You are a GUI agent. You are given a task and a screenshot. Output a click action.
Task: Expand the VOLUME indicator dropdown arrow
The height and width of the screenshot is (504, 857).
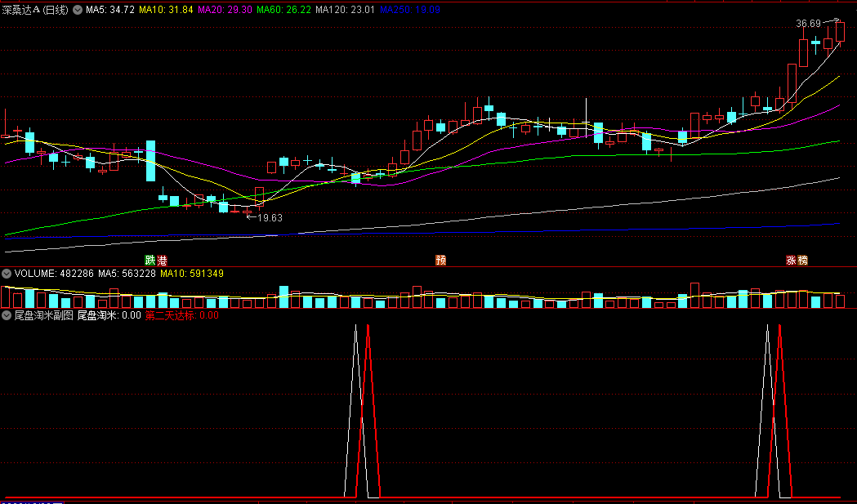[7, 274]
